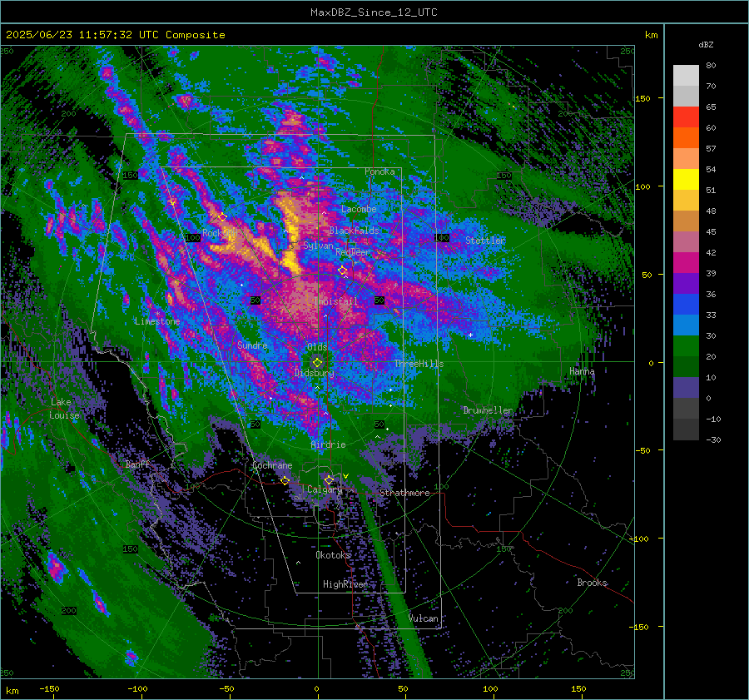Click the yellow diamond marker above Calgary label

(329, 479)
